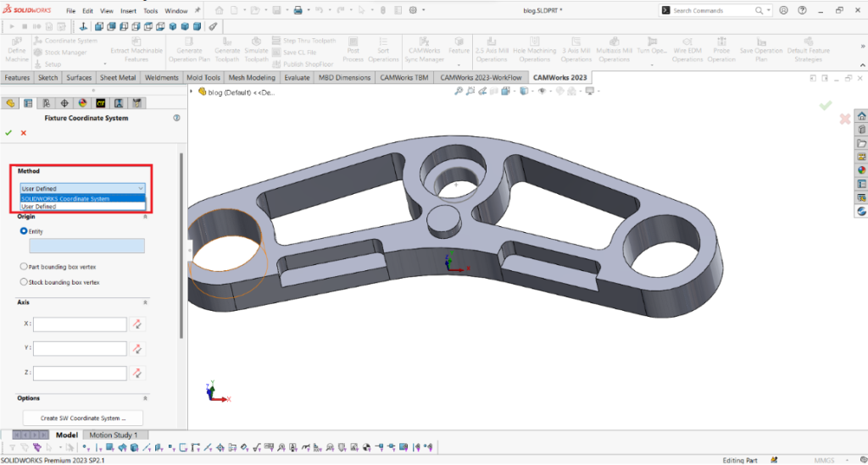The image size is (868, 465).
Task: Collapse the Options section
Action: [x=144, y=398]
